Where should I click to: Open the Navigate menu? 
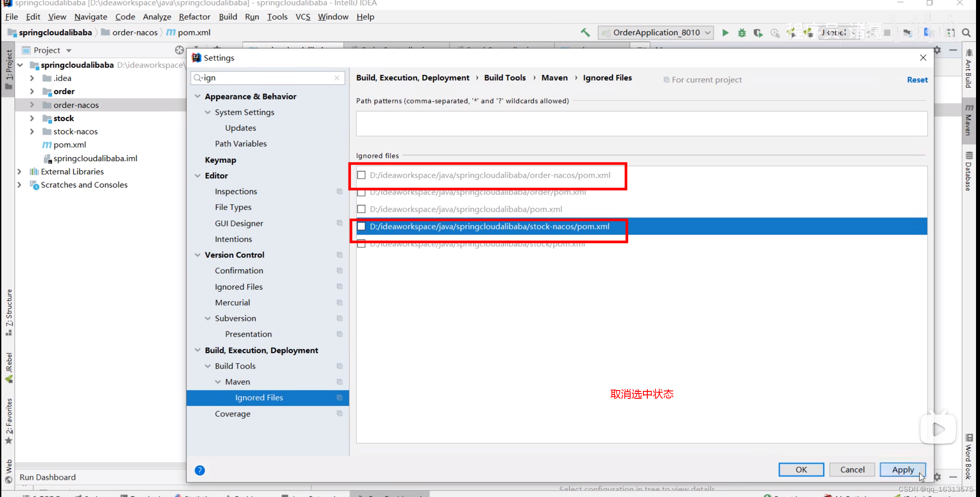[x=91, y=17]
